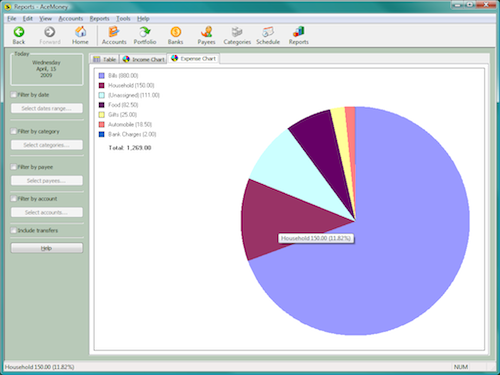Viewport: 500px width, 375px height.
Task: Switch to the Income Chart tab
Action: pyautogui.click(x=144, y=59)
